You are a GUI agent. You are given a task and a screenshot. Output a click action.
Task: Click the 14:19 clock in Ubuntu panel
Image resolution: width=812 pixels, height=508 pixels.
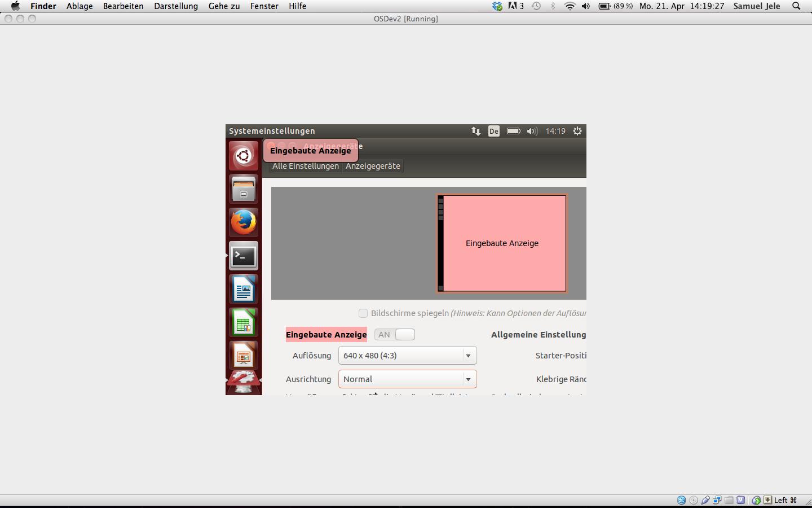click(x=555, y=131)
